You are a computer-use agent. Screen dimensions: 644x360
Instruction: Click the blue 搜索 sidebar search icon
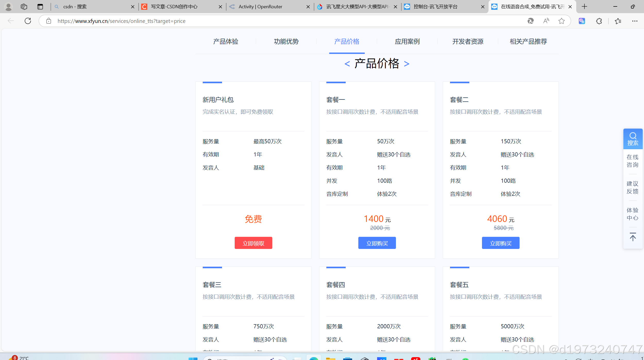click(x=633, y=139)
